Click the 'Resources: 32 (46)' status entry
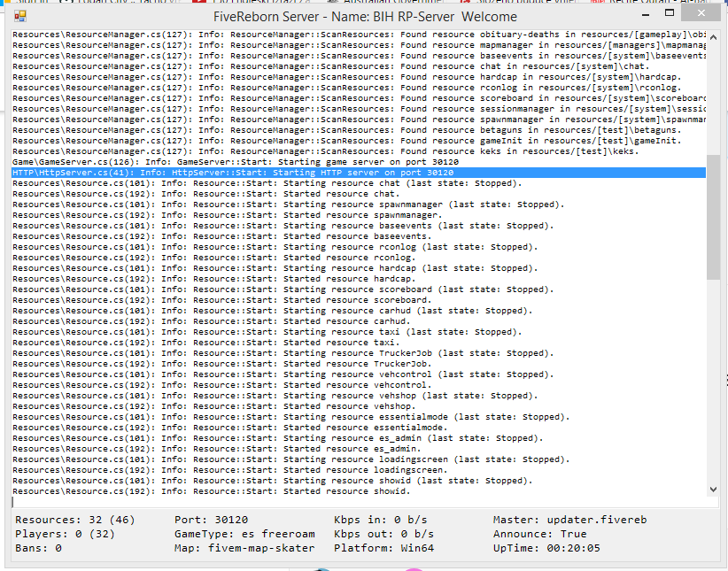 [75, 520]
